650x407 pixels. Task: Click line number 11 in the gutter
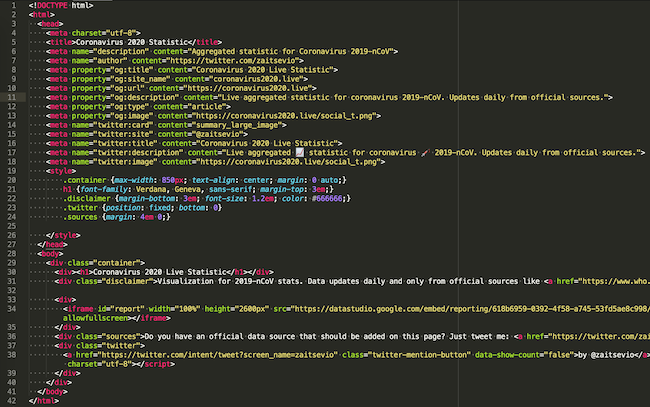[12, 97]
